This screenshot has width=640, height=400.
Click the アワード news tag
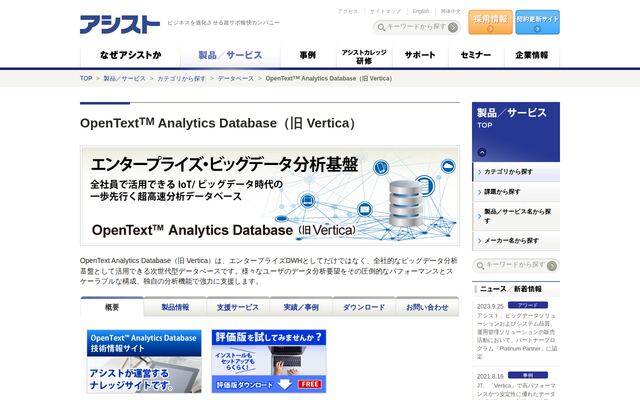coord(528,305)
